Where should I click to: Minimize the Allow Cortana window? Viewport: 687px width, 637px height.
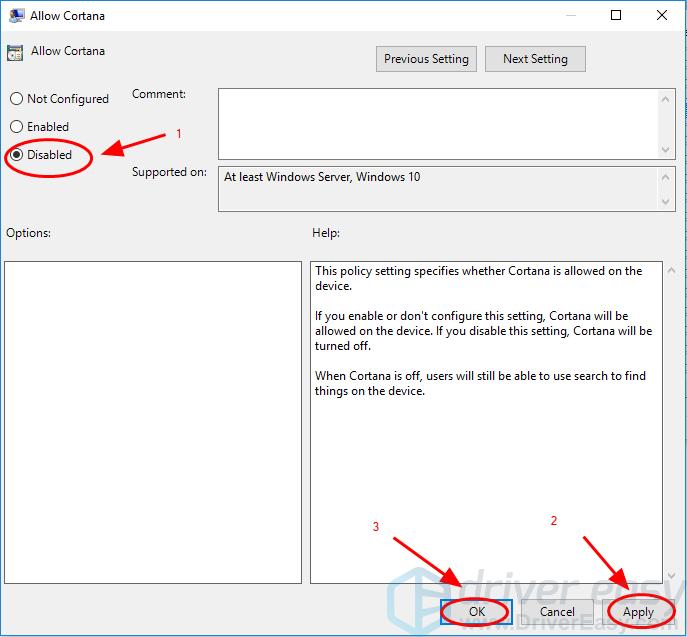(570, 15)
